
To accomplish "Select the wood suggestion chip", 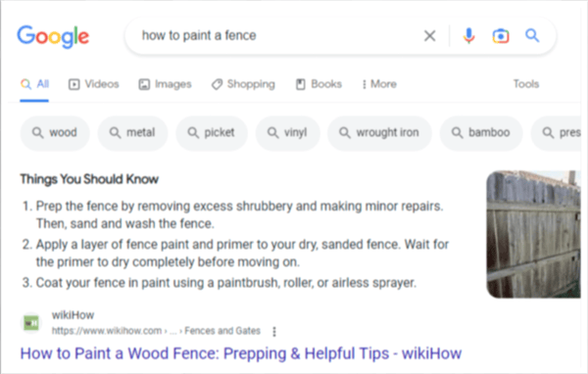I will click(55, 132).
